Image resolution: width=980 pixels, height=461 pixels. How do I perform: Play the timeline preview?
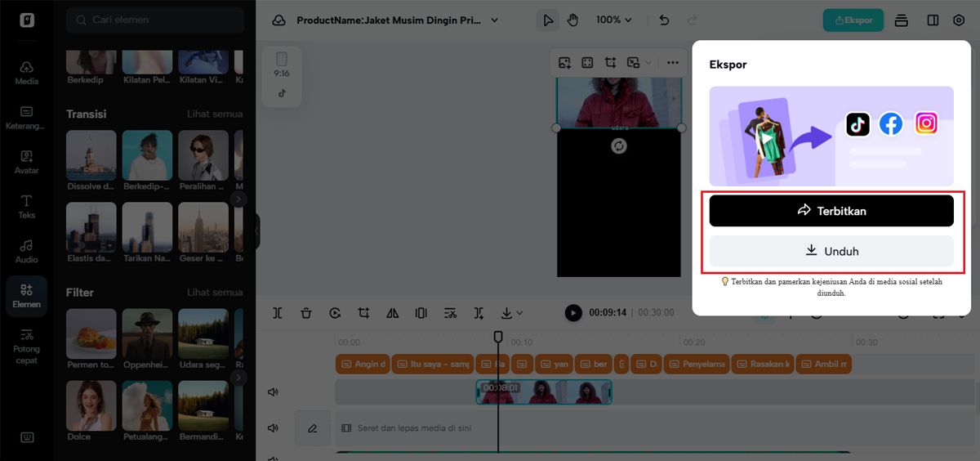[573, 312]
